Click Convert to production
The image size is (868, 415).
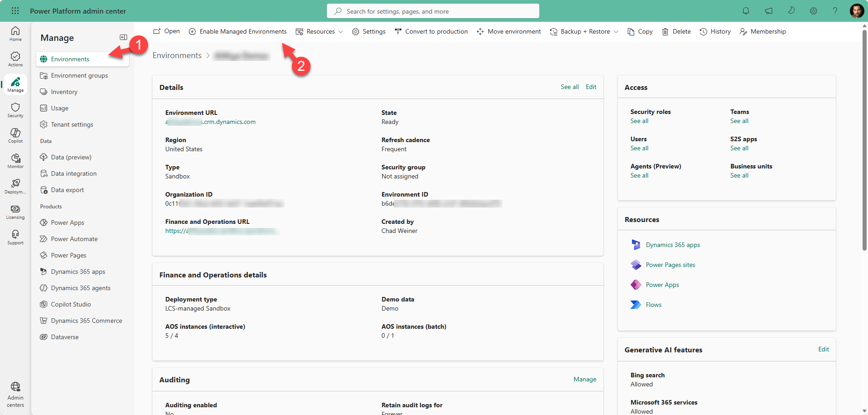point(431,31)
